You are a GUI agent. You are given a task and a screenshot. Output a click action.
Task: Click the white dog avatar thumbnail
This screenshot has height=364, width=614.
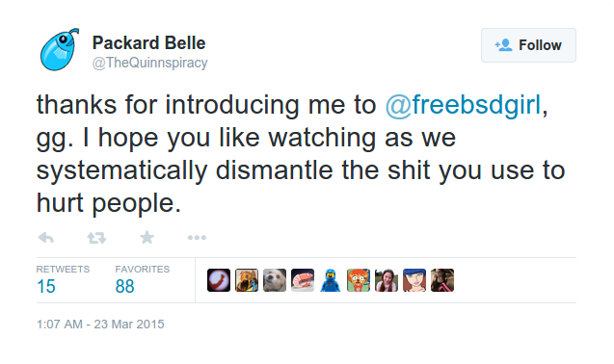click(275, 280)
